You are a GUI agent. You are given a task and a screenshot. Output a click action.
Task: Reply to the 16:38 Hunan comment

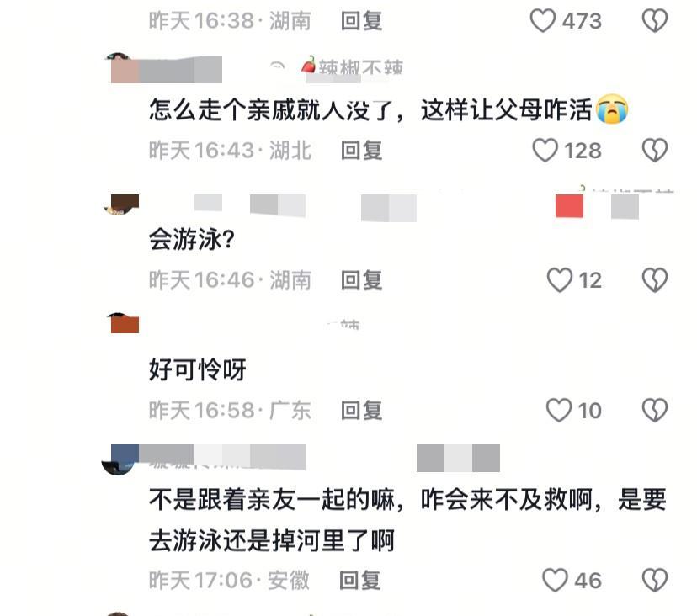coord(361,21)
